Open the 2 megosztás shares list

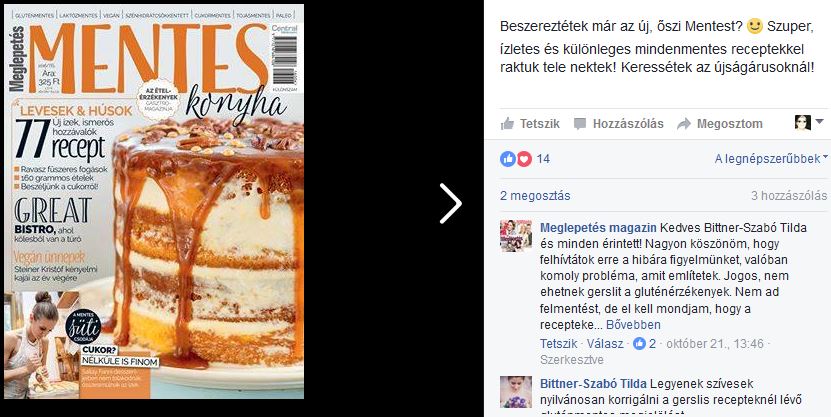535,196
